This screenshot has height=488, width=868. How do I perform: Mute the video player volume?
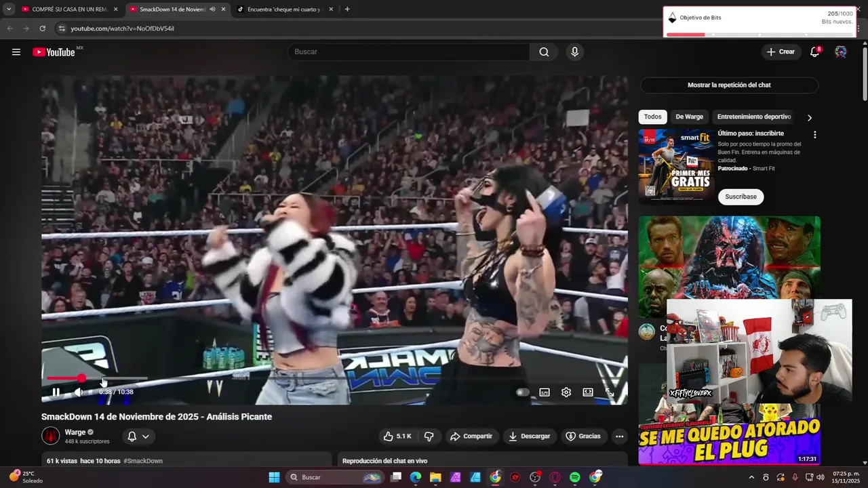point(79,392)
